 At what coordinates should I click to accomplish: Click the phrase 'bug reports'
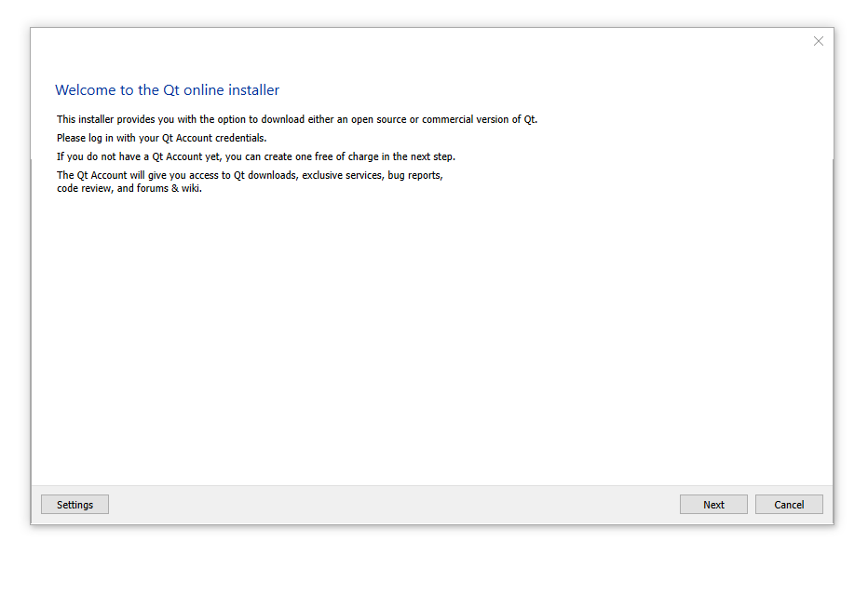(x=414, y=175)
